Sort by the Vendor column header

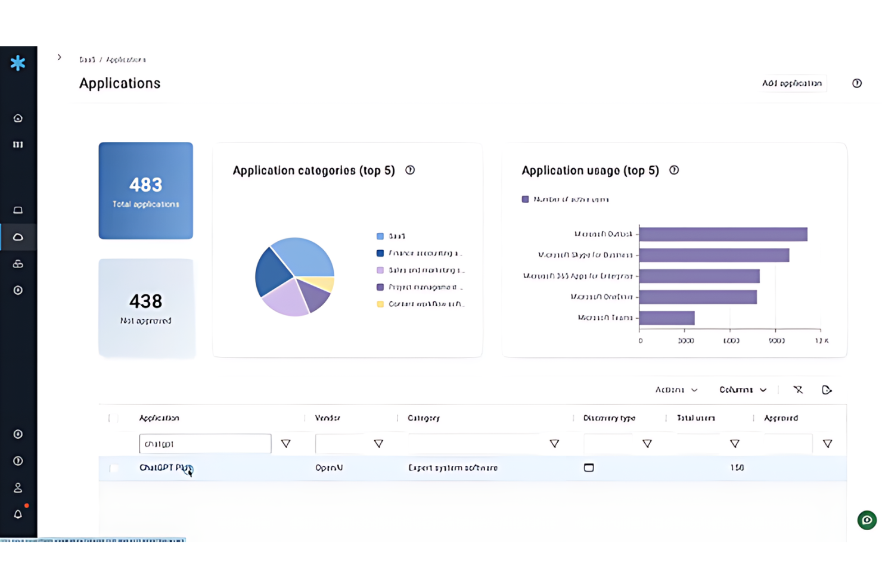click(x=327, y=418)
